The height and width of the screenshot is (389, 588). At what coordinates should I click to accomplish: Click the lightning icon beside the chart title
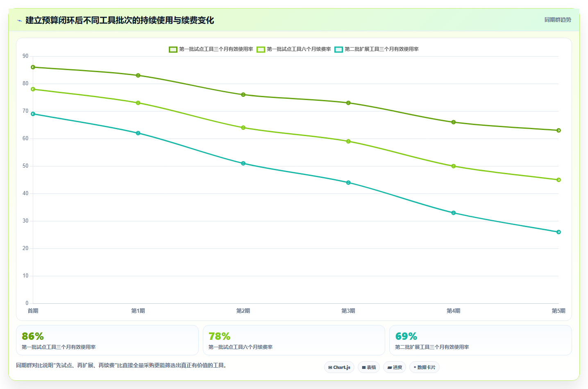point(19,20)
